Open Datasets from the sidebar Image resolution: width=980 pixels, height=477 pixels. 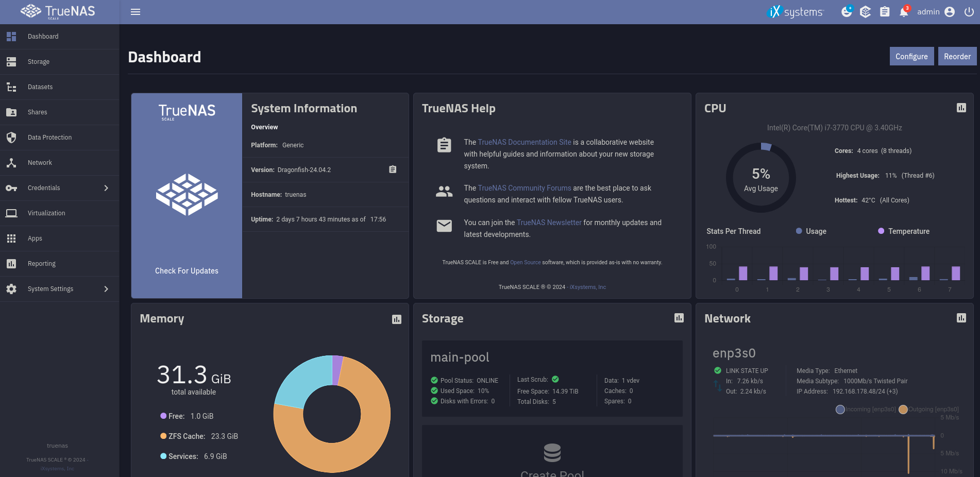point(60,87)
